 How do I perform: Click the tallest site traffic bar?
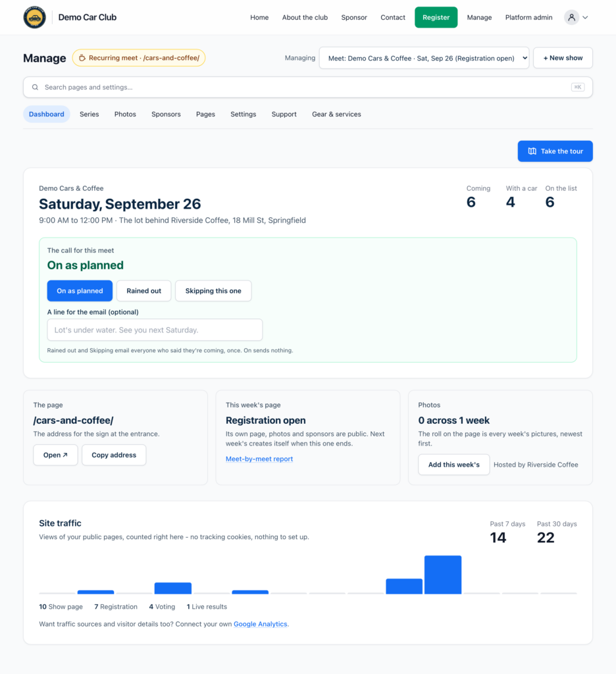tap(443, 575)
